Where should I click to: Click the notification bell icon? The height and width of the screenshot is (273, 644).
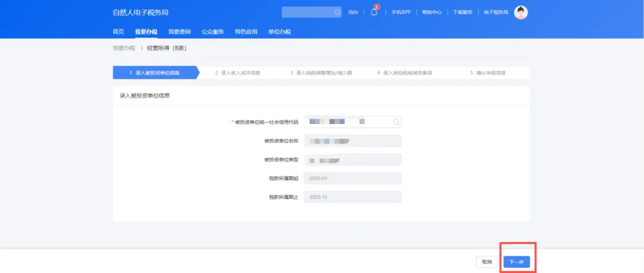point(374,13)
